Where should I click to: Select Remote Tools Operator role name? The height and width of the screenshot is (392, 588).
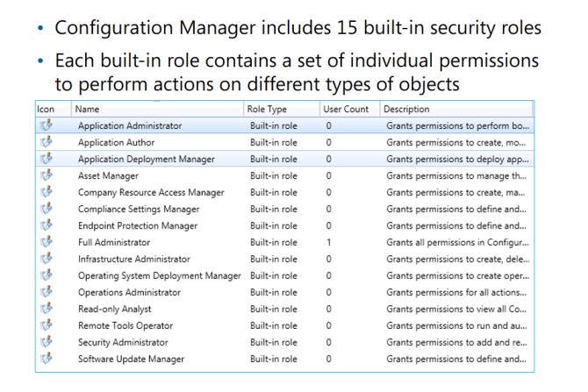[125, 325]
